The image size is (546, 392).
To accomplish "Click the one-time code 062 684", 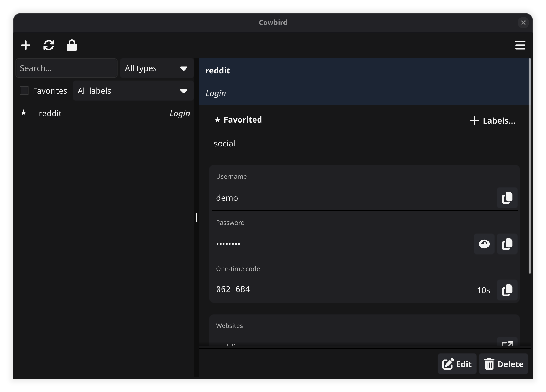I will (x=233, y=289).
